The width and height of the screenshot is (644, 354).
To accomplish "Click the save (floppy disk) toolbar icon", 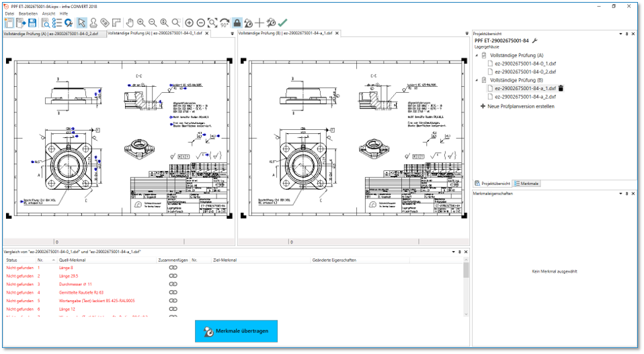I will pyautogui.click(x=32, y=23).
